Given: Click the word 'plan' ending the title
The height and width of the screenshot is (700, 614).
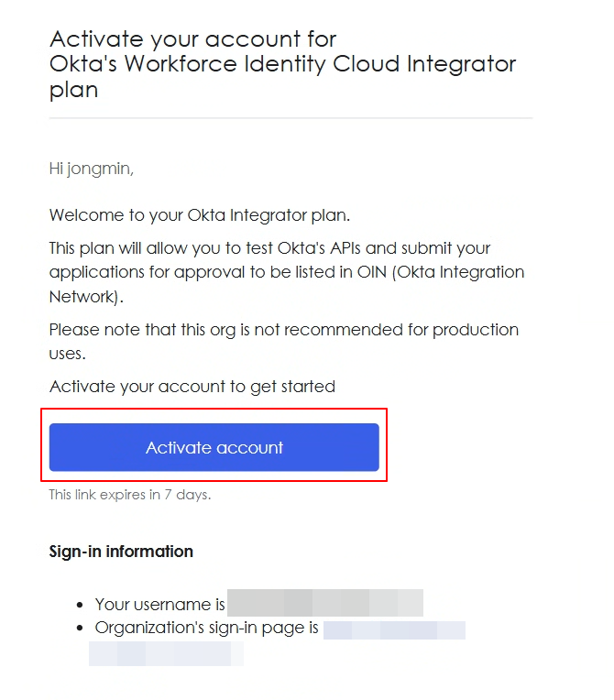Looking at the screenshot, I should [x=73, y=90].
